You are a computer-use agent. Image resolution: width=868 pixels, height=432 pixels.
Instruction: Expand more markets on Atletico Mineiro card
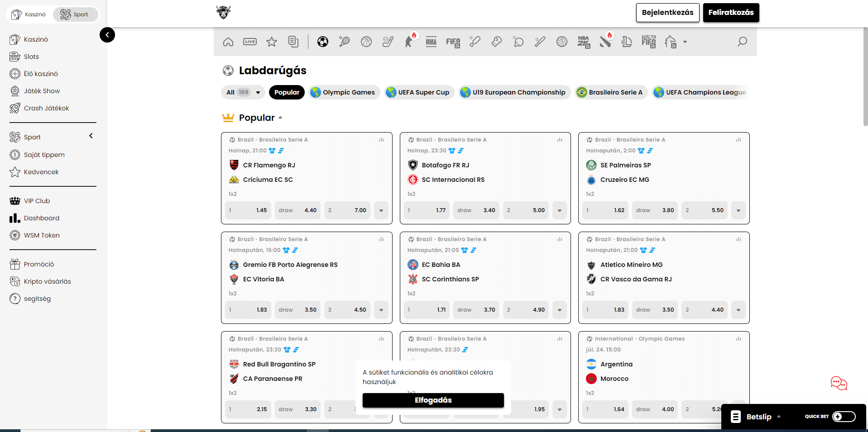click(x=739, y=310)
